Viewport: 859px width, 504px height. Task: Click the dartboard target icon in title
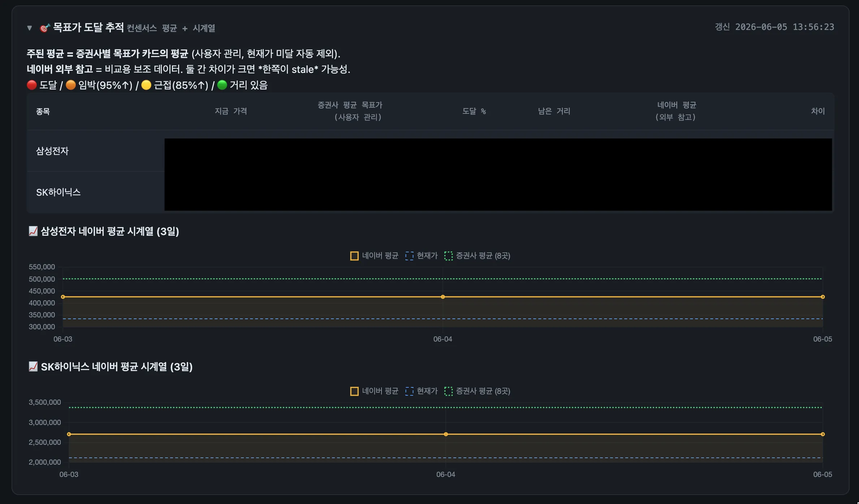click(44, 28)
